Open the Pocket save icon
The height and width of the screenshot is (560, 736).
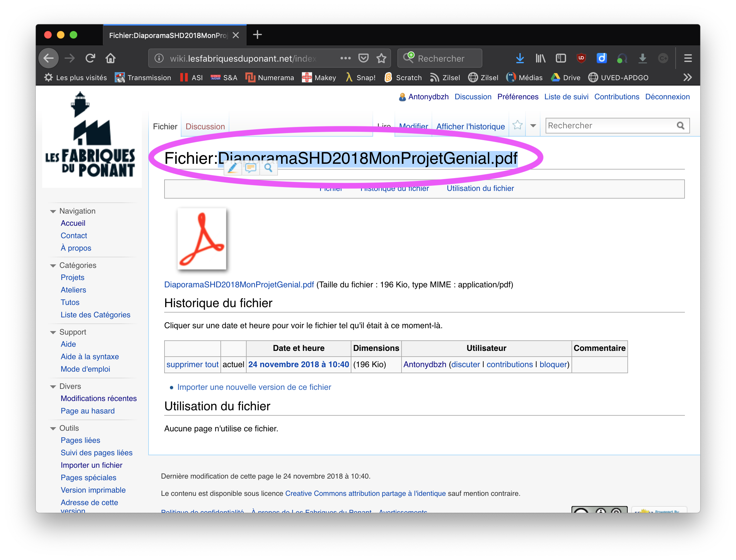click(363, 58)
